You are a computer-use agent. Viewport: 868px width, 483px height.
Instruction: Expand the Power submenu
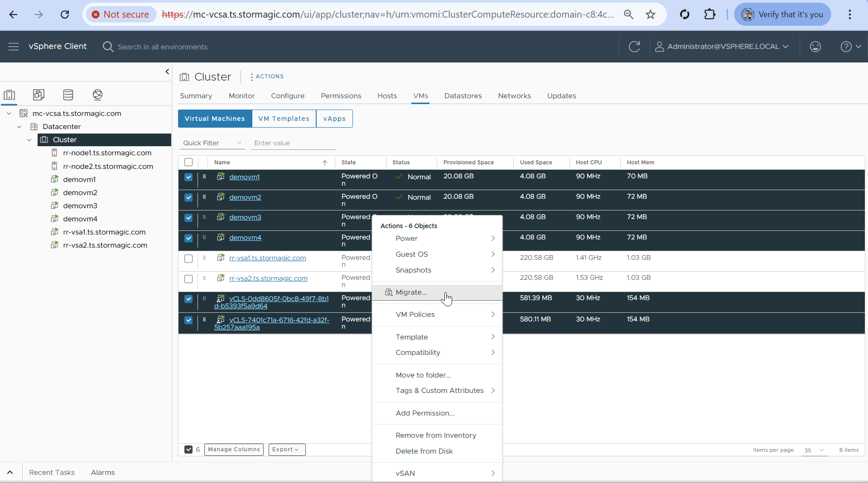[437, 239]
